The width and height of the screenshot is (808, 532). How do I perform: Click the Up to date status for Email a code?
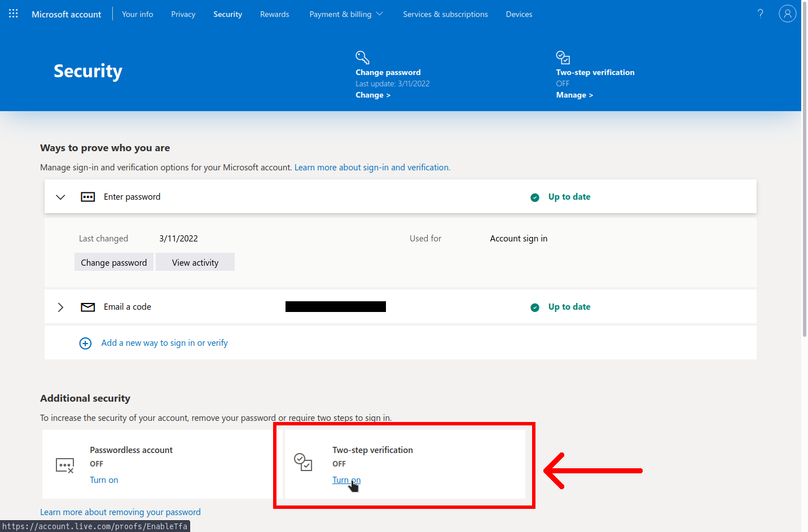click(x=569, y=307)
